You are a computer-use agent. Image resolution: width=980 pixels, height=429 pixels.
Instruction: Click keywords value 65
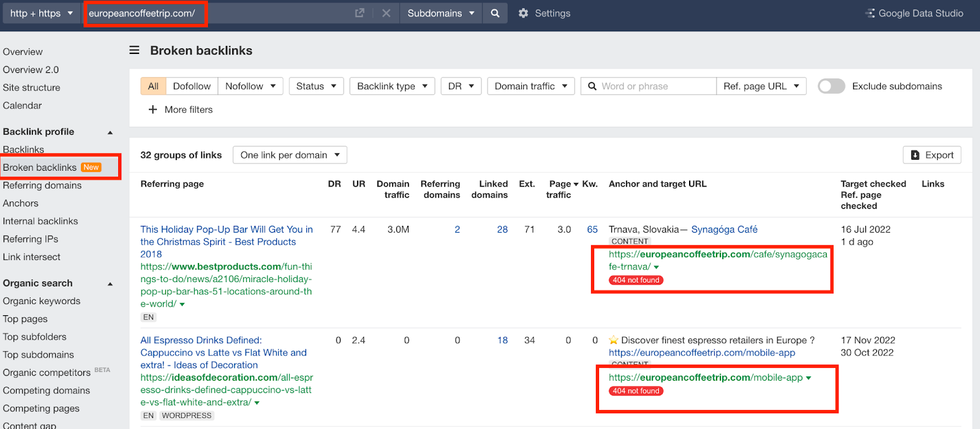[x=592, y=229]
